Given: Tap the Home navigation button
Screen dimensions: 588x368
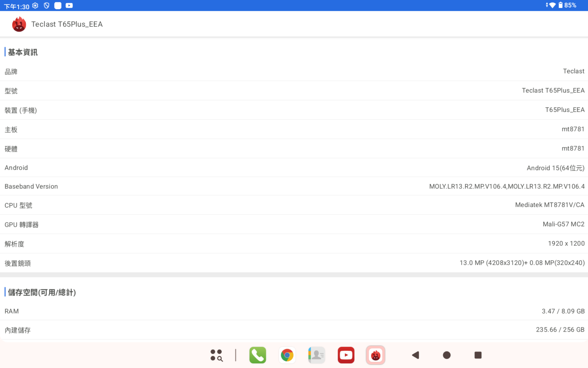Looking at the screenshot, I should [447, 355].
